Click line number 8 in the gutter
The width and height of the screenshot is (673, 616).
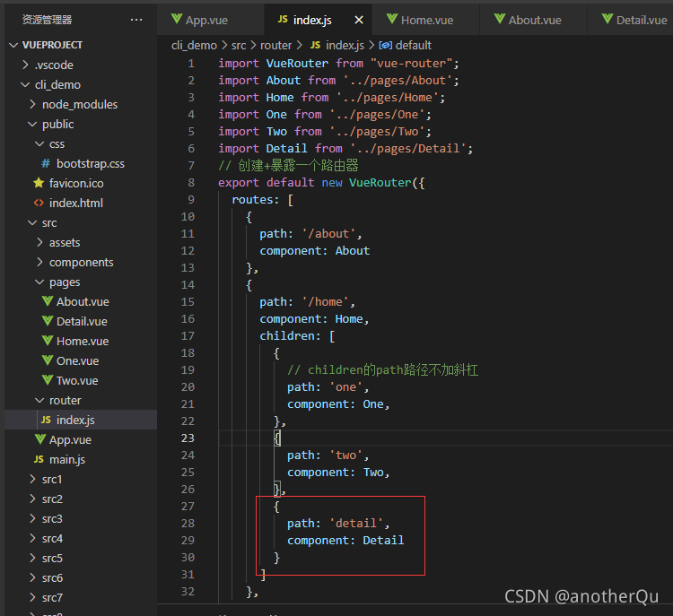191,183
